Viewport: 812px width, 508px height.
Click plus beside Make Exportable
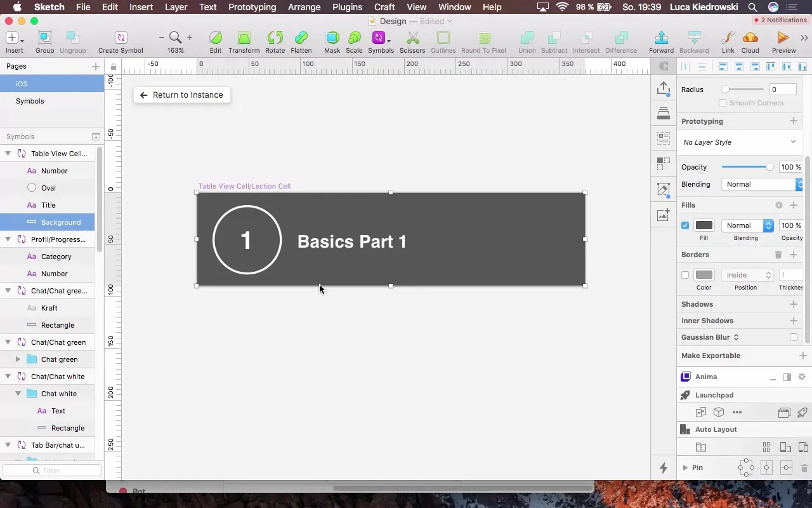(x=803, y=356)
